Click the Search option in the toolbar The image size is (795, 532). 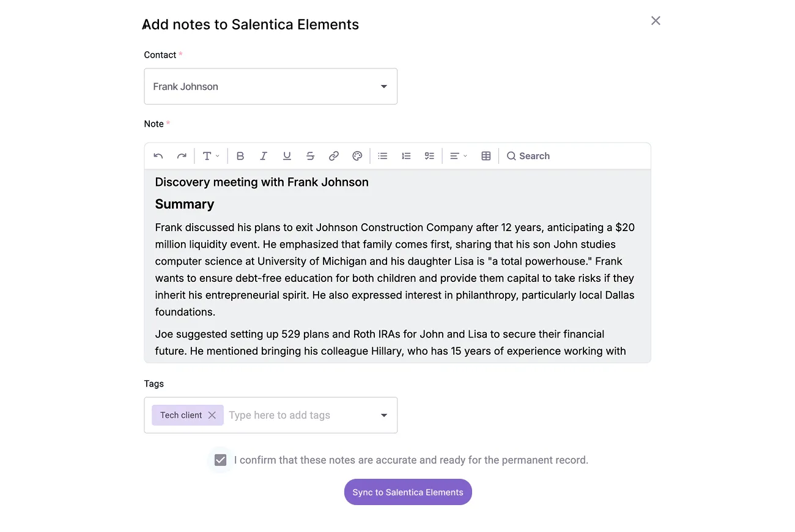click(528, 156)
